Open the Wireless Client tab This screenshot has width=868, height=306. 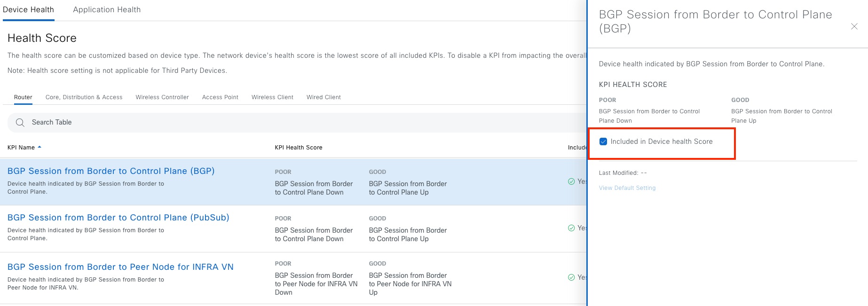[272, 97]
